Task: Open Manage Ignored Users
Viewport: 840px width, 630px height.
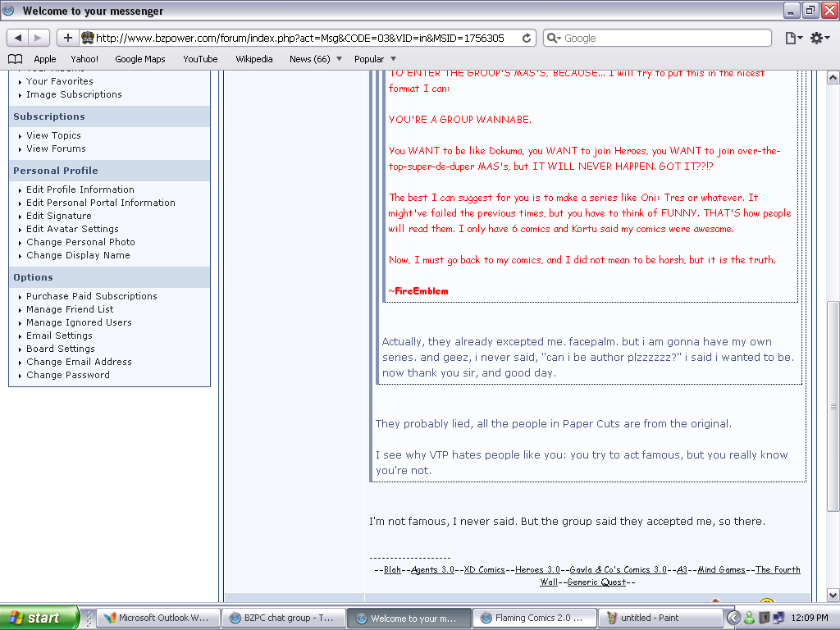Action: pyautogui.click(x=79, y=322)
